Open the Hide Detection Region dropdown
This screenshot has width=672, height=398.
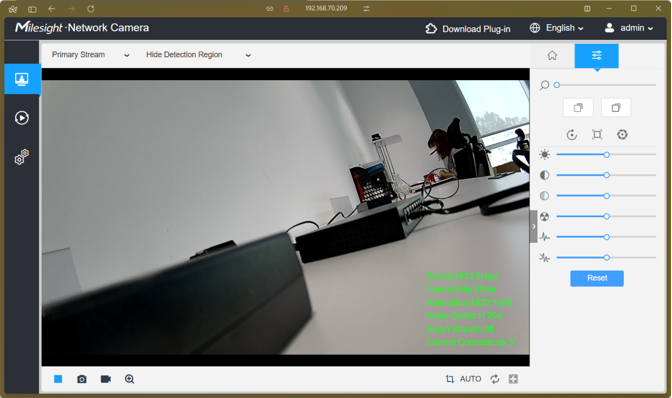[198, 55]
